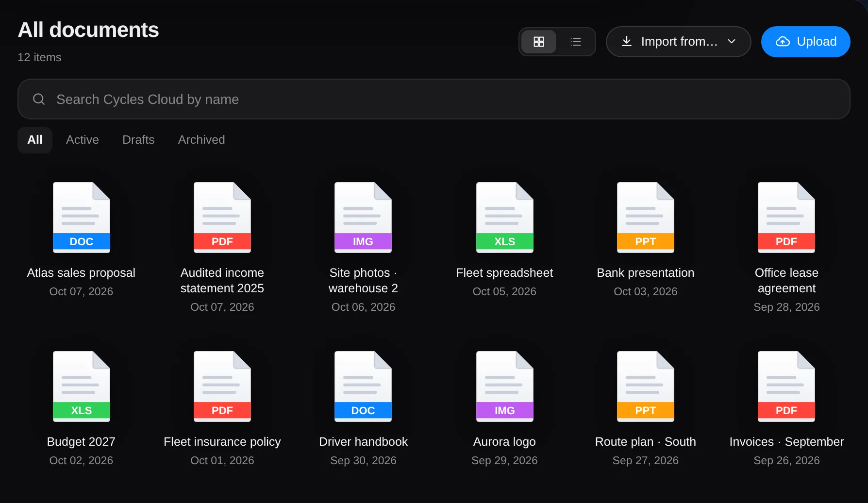Click the magnifier search icon
Screen dimensions: 868x503
[39, 99]
